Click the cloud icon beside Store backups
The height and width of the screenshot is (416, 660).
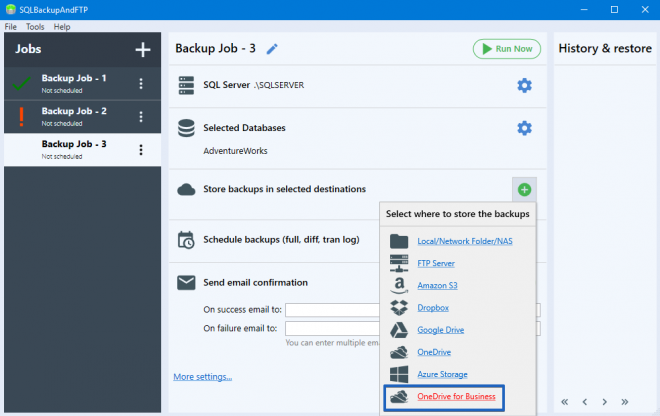click(x=186, y=189)
